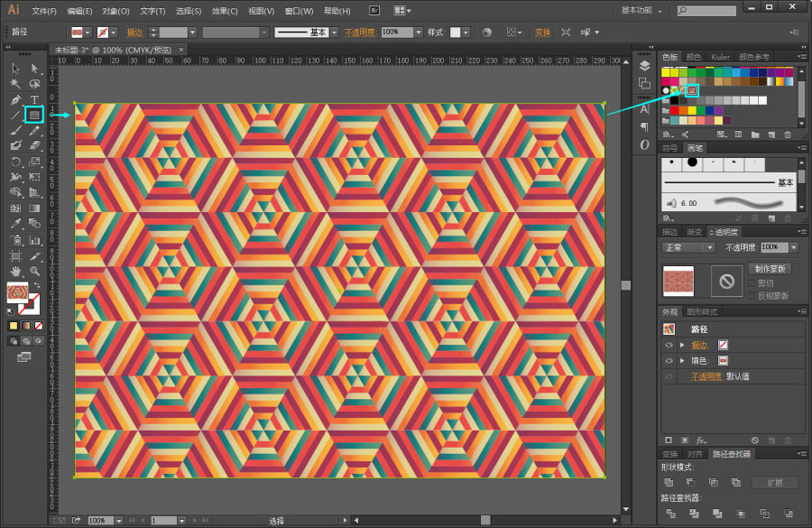Choose the Scale tool
The width and height of the screenshot is (812, 528).
34,162
